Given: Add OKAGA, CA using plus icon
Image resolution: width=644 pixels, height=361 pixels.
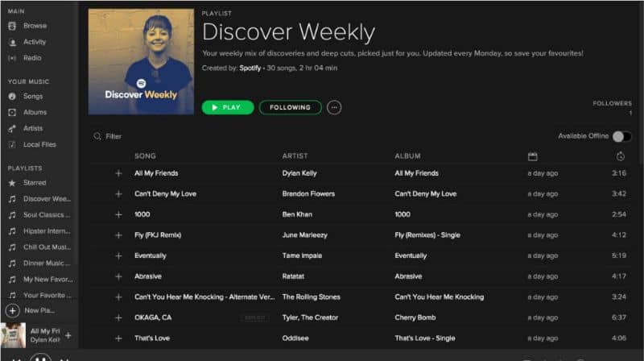Looking at the screenshot, I should pos(118,317).
